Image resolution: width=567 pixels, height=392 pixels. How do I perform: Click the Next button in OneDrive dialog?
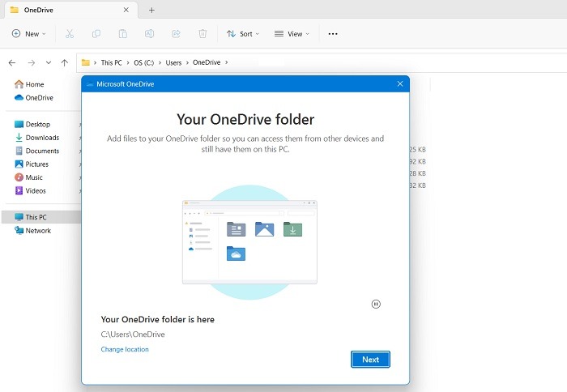coord(370,360)
